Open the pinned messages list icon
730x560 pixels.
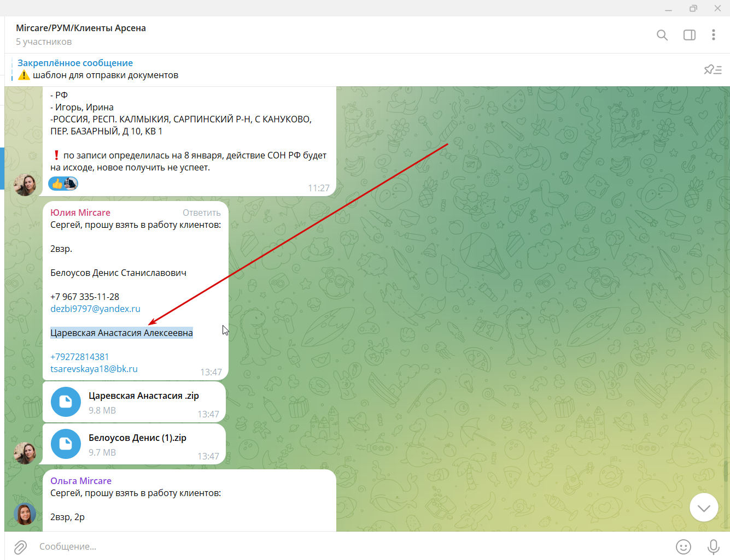click(713, 69)
